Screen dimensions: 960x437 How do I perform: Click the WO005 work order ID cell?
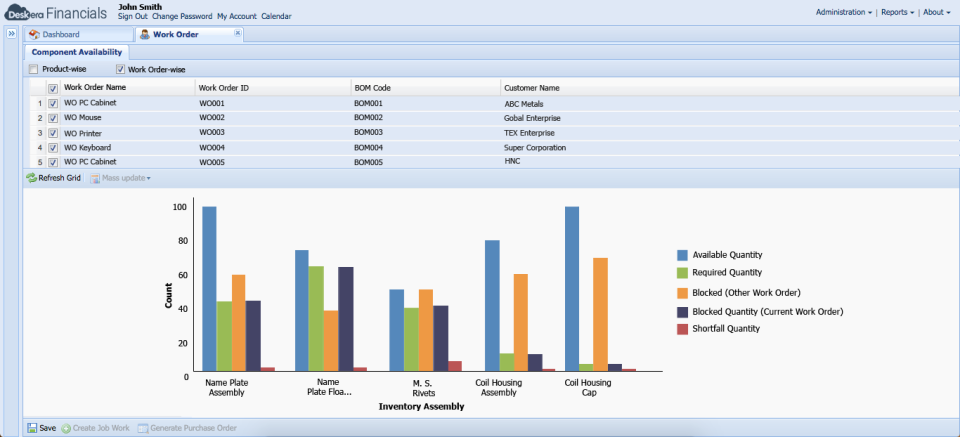[212, 163]
